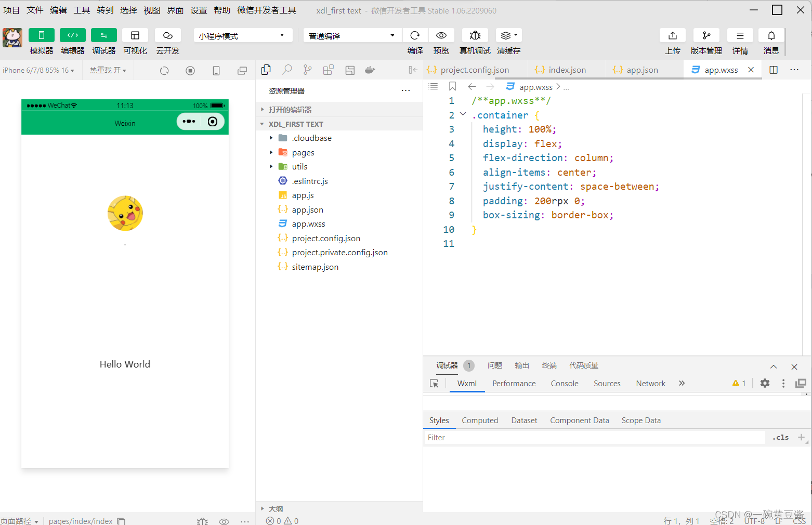Open the 设置 menu
Viewport: 812px width, 525px height.
(x=199, y=10)
